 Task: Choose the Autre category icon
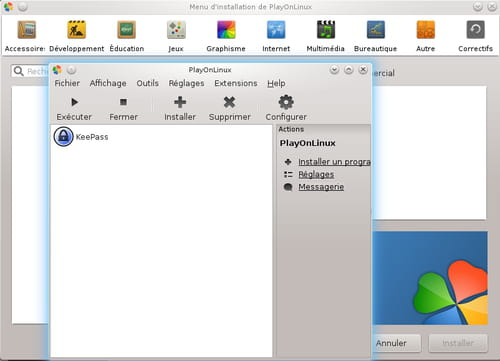(426, 30)
